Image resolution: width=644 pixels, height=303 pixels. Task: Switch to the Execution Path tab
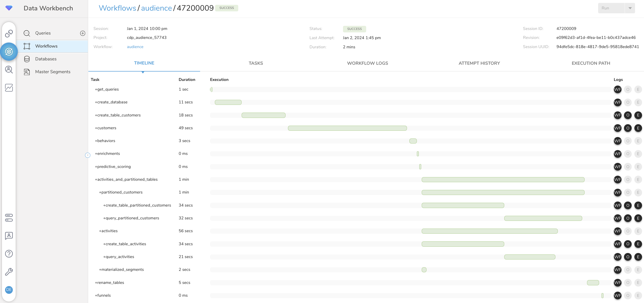(590, 63)
